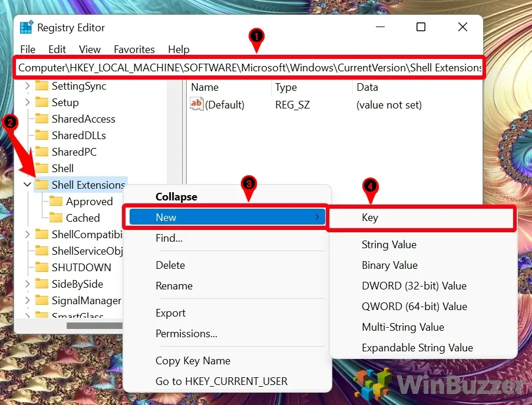Viewport: 532px width, 405px height.
Task: Minimize the Registry Editor window
Action: pos(380,27)
